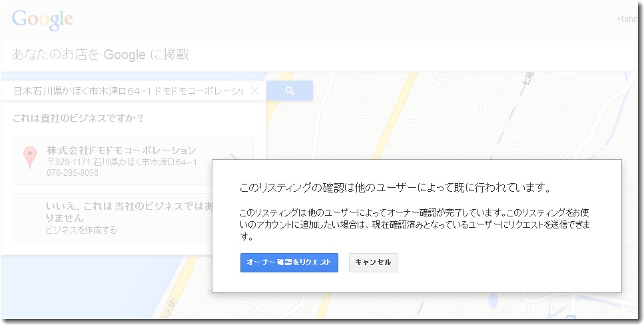The height and width of the screenshot is (325, 644).
Task: Click the これは貴社のビジネスですか？ heading
Action: [x=78, y=119]
